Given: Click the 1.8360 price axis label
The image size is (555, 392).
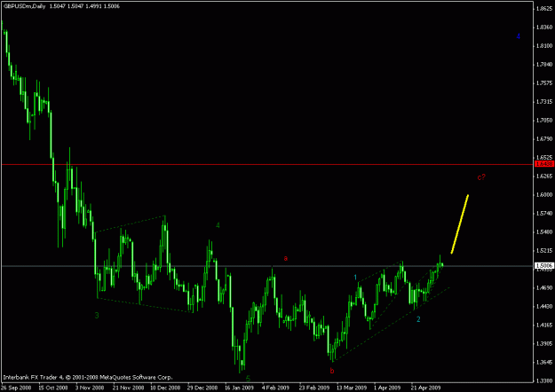Looking at the screenshot, I should click(544, 27).
